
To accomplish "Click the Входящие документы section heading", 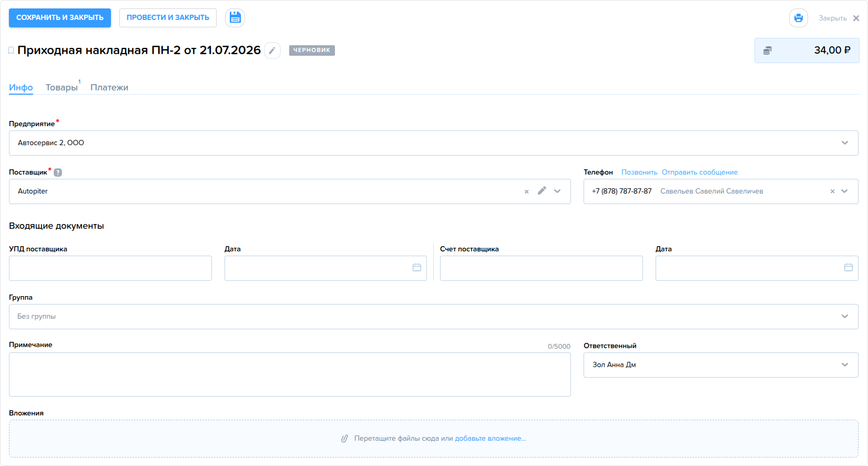I will pos(56,226).
